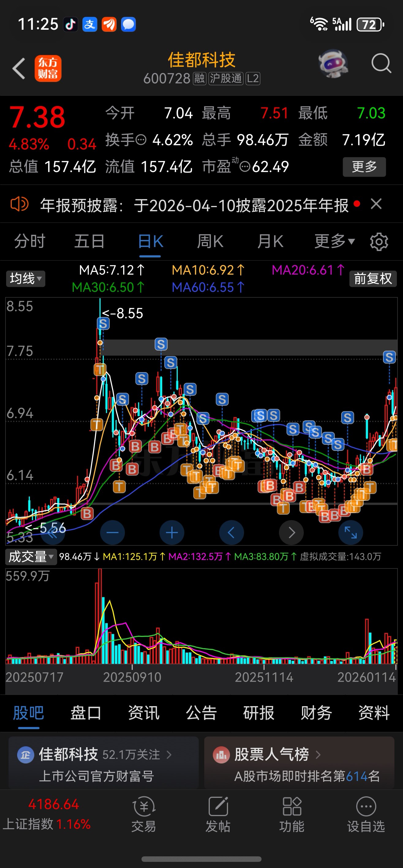Tap 设自选 add to watchlist

click(366, 814)
